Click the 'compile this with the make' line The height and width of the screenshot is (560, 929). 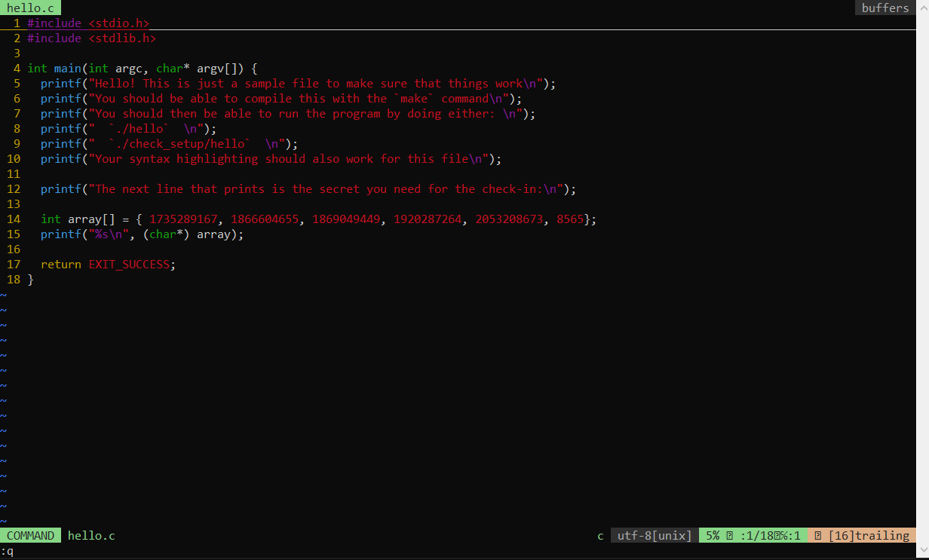[x=281, y=99]
